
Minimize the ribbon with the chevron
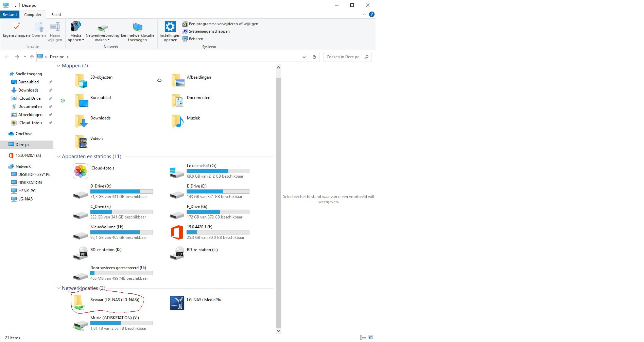click(364, 14)
